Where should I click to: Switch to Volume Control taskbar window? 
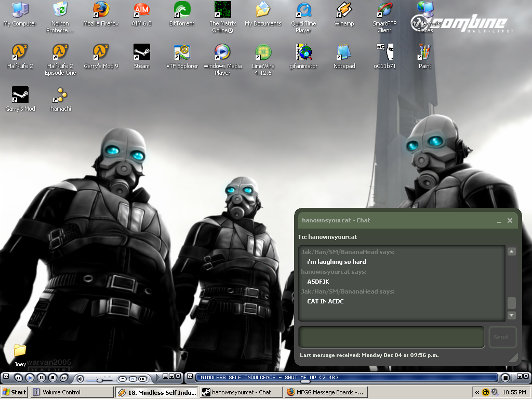pos(72,392)
